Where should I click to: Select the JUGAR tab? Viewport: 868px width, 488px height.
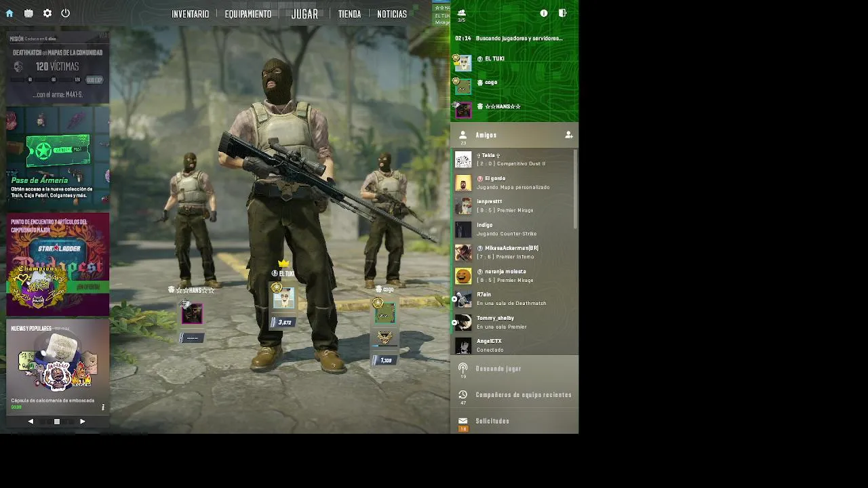pos(304,14)
